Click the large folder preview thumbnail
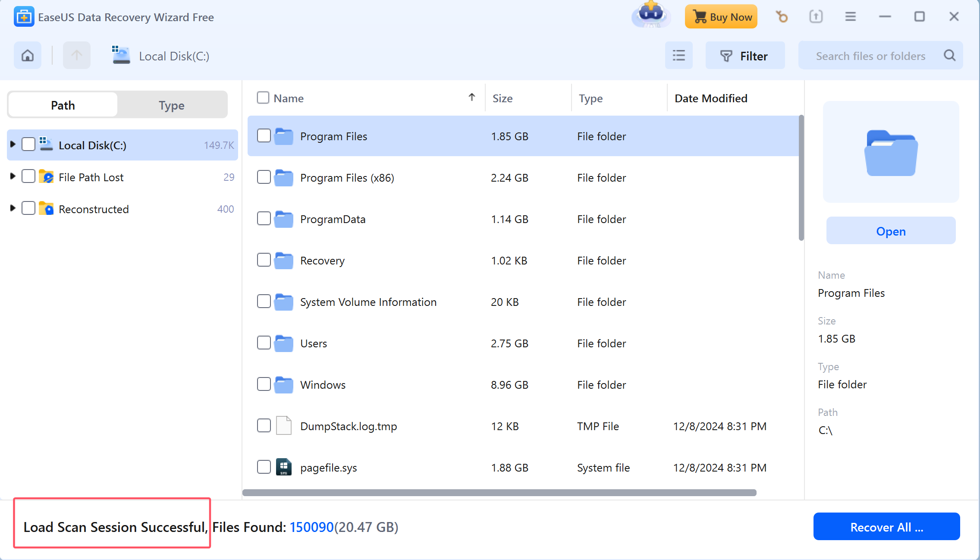 pyautogui.click(x=891, y=152)
